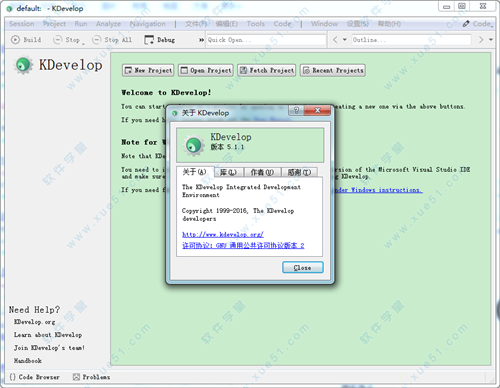Close the About KDevelop dialog with red X
Viewport: 500px width, 388px height.
pos(317,110)
